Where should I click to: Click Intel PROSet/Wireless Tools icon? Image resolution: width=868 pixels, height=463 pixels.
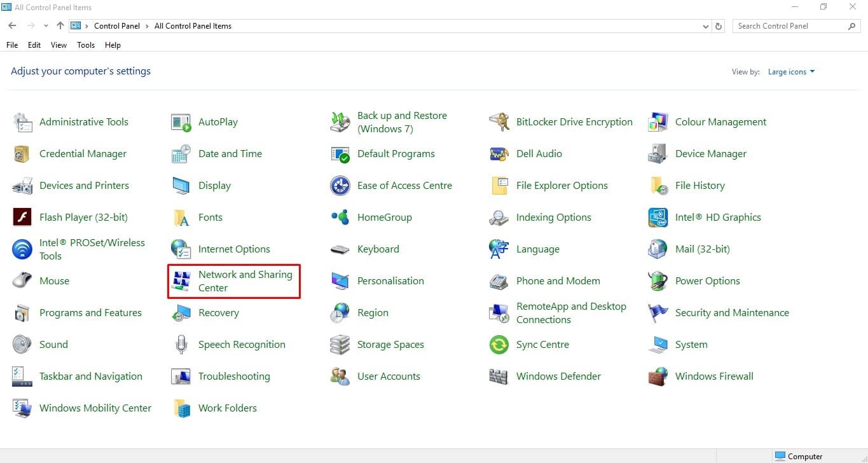[x=22, y=249]
